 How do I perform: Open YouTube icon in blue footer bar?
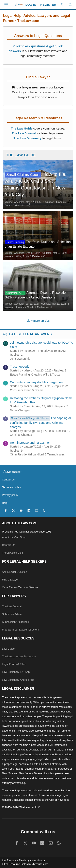coord(21,511)
